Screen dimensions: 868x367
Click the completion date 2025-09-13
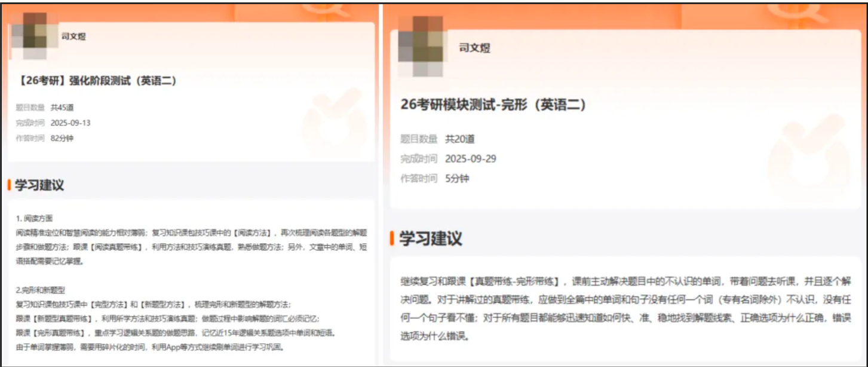point(70,123)
